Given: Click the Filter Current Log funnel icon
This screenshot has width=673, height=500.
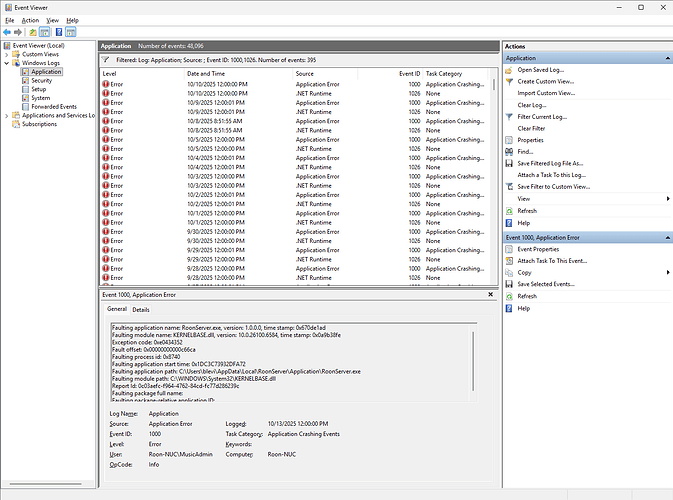Looking at the screenshot, I should [509, 117].
